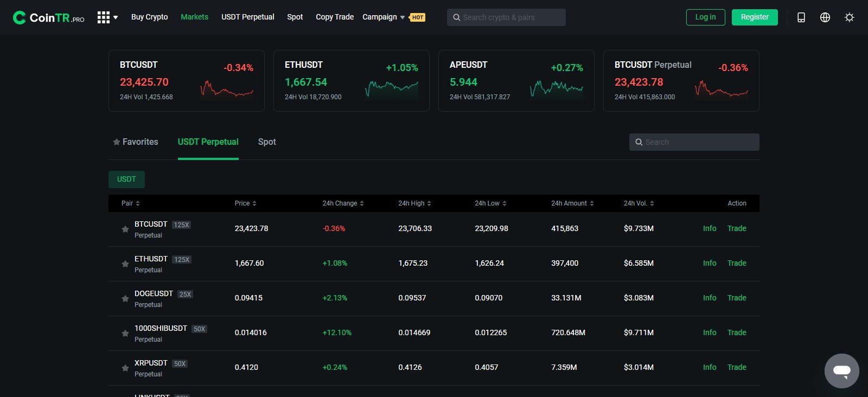Open the BTCUSDT Perpetual ticker card
868x397 pixels.
click(x=681, y=81)
